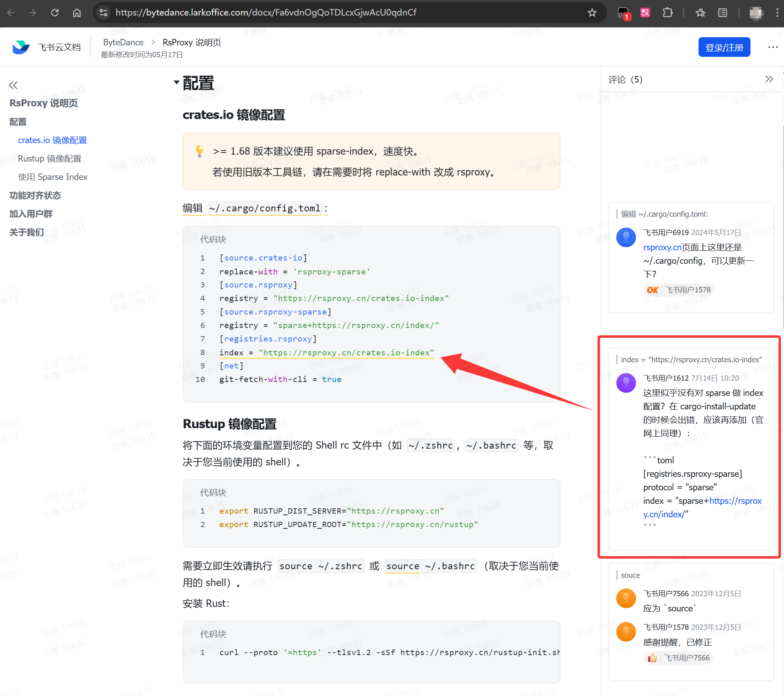Jump to RsProxy 说明页 in the outline

tap(44, 103)
